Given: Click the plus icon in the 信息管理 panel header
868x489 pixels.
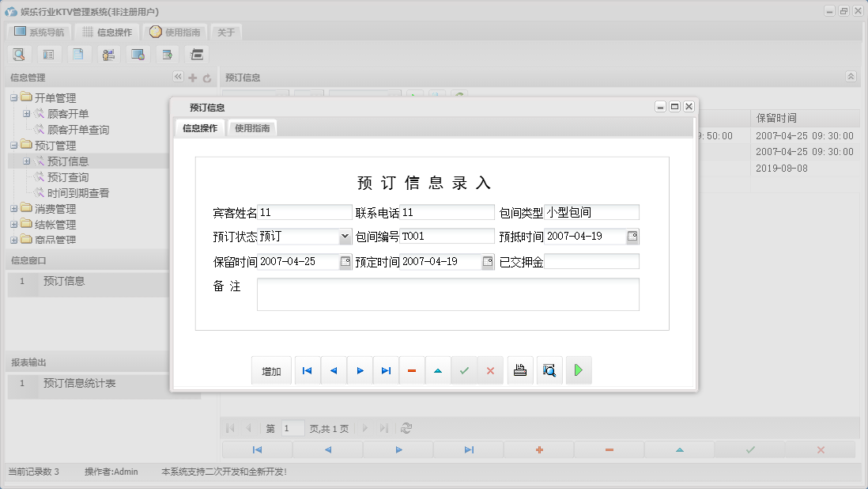Looking at the screenshot, I should point(192,78).
